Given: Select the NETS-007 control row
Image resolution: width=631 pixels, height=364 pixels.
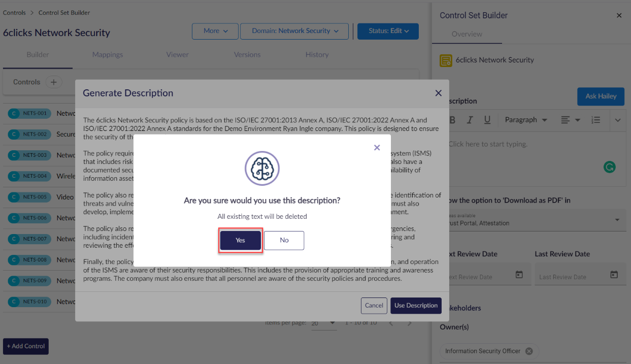Looking at the screenshot, I should point(40,239).
